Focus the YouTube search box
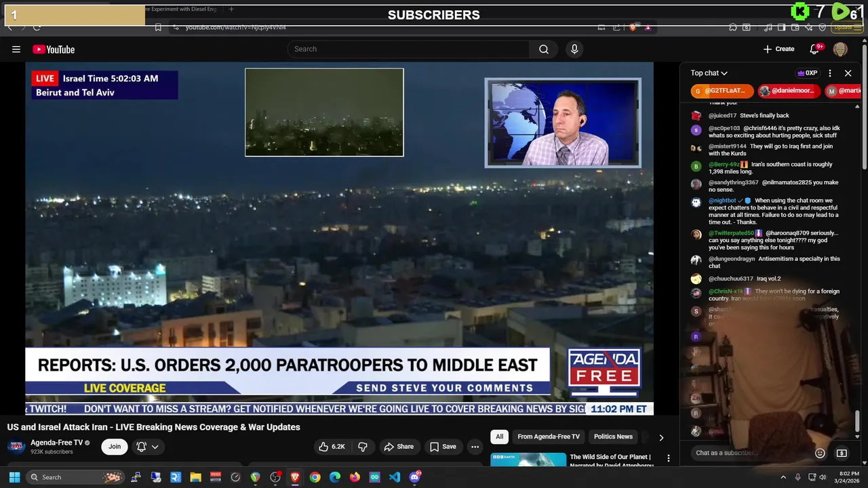 409,49
